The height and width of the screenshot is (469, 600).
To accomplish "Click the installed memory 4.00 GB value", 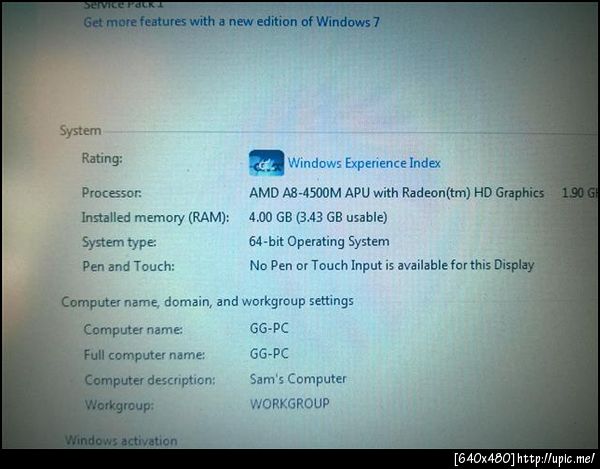I will [318, 217].
